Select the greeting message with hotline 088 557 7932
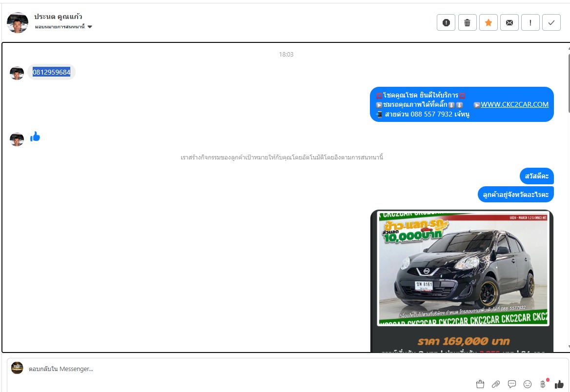The width and height of the screenshot is (570, 392). click(462, 104)
